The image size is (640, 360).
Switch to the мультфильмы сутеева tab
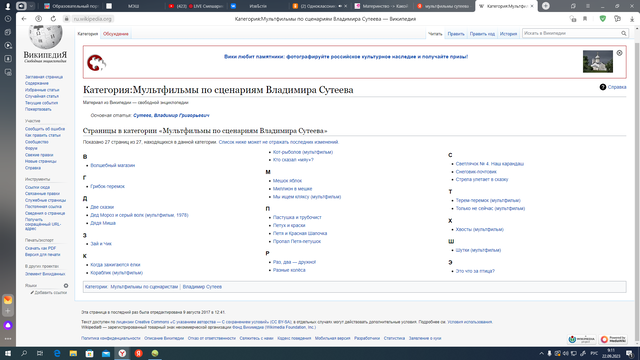[x=443, y=6]
